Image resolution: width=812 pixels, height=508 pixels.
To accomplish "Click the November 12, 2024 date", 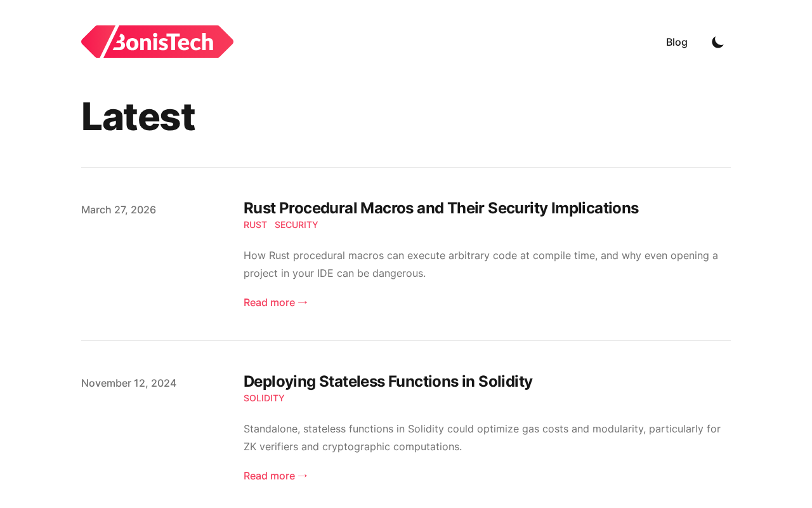I will click(129, 384).
